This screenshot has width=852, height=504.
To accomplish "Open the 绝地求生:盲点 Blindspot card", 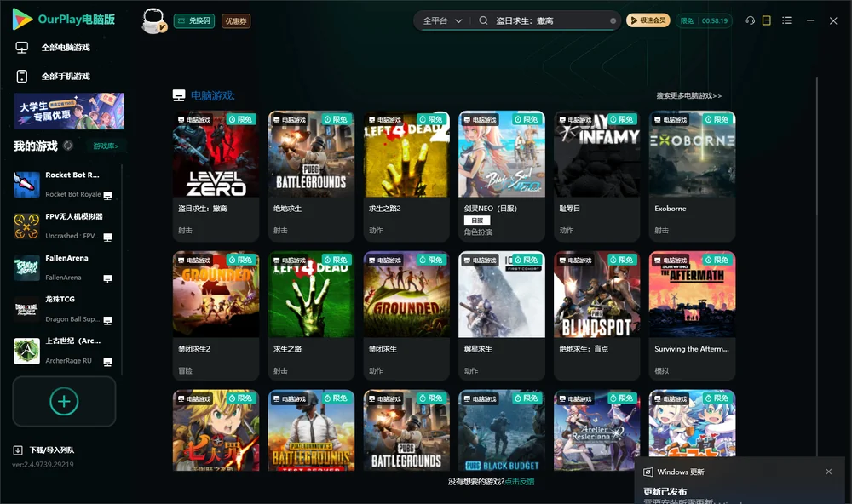I will point(596,316).
